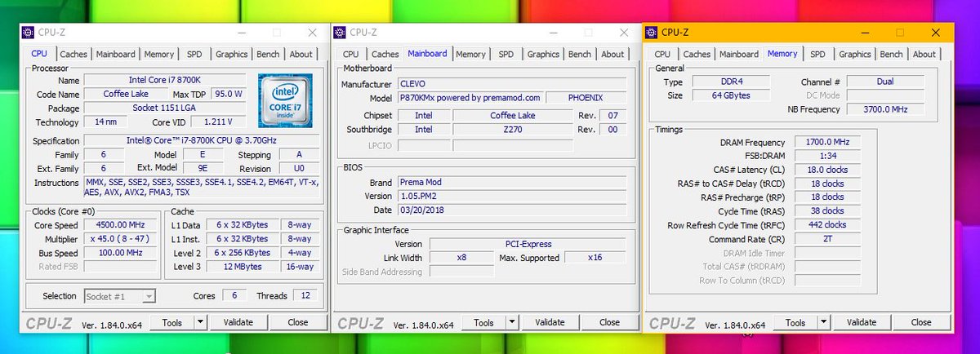Click the Southbridge value Z270
This screenshot has width=980, height=354.
coord(514,129)
